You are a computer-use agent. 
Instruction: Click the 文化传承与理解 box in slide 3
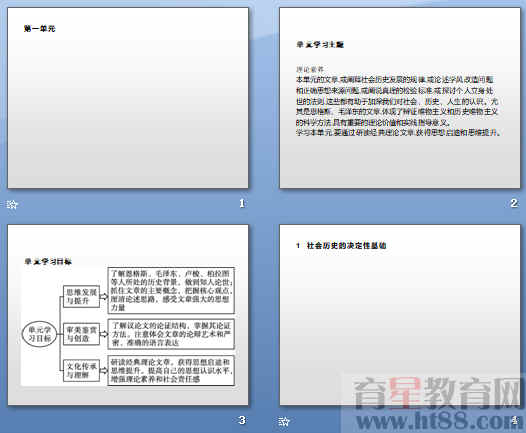click(x=82, y=370)
